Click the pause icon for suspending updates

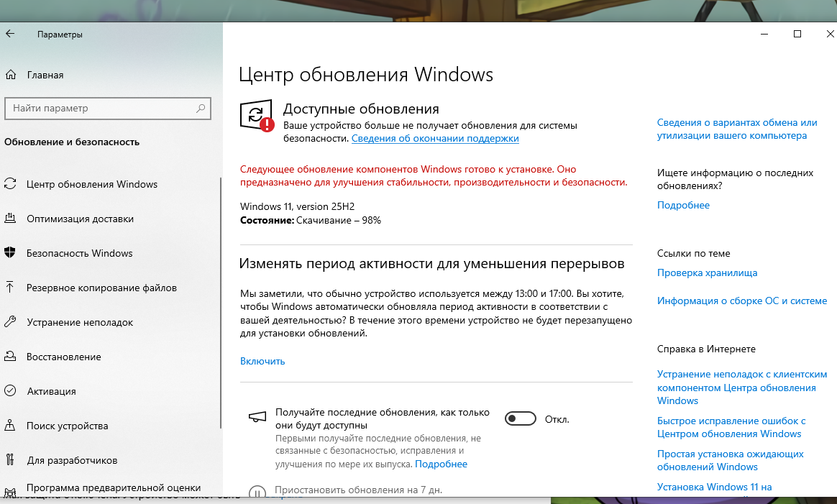(x=257, y=492)
